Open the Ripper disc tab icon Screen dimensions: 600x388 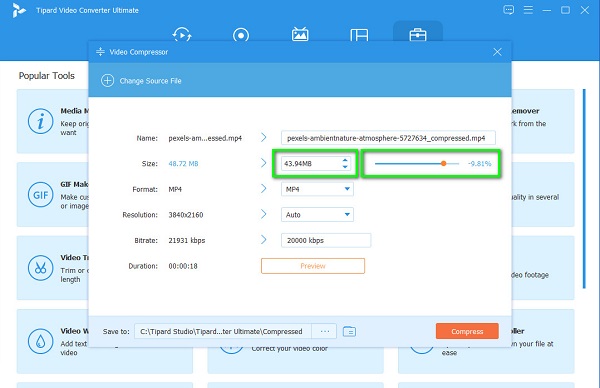[x=241, y=35]
